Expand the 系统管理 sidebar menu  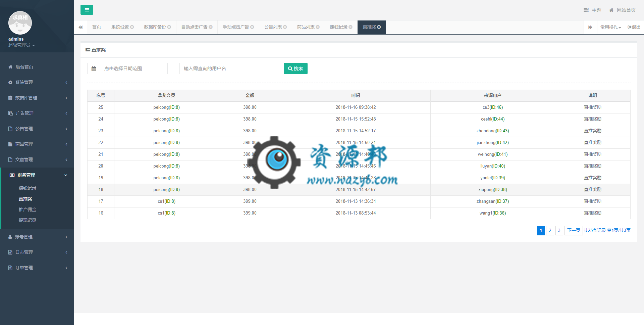point(37,82)
